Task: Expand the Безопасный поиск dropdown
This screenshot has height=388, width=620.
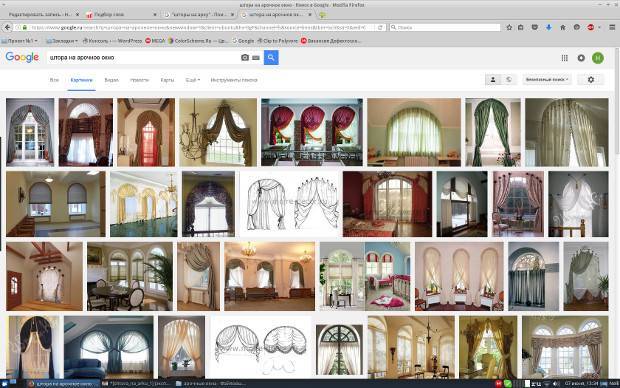Action: [x=547, y=79]
